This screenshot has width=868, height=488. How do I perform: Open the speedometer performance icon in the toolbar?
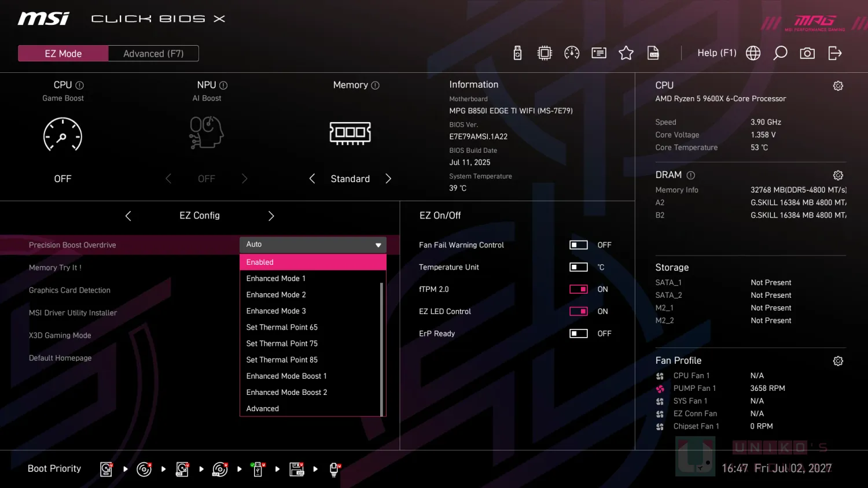tap(572, 53)
